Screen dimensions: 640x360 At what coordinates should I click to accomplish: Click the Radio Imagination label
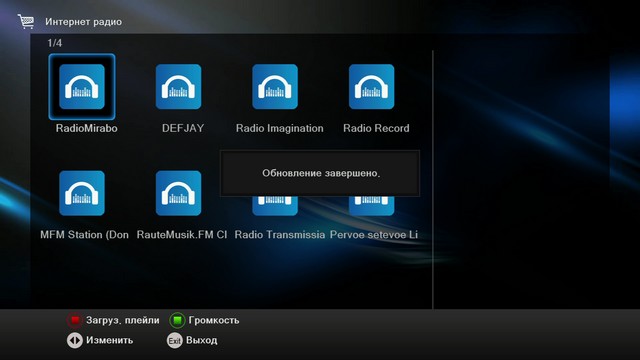coord(280,129)
